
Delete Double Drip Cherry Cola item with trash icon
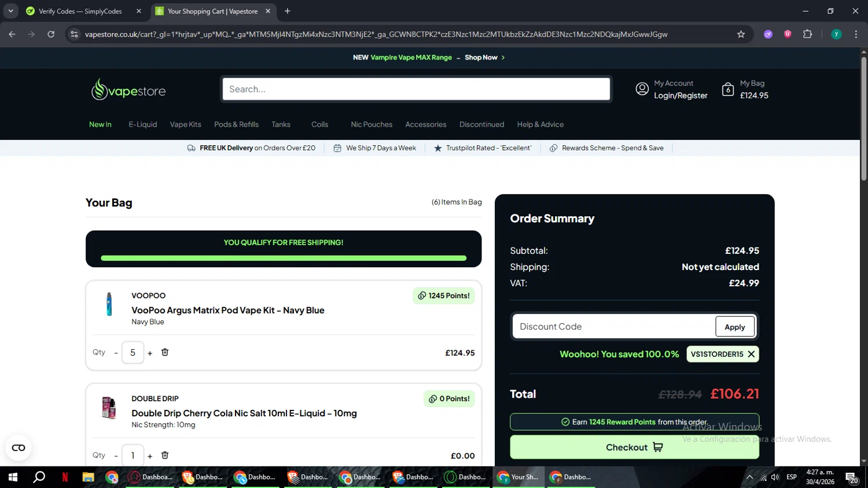pyautogui.click(x=165, y=455)
